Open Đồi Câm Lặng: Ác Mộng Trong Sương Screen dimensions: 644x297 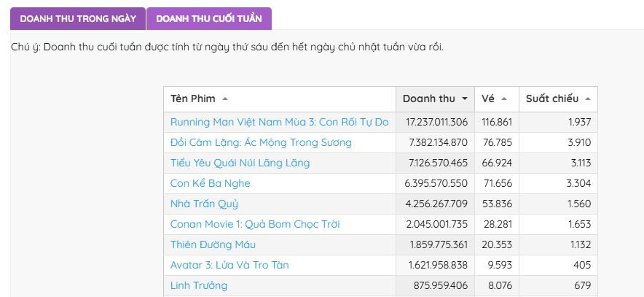[261, 142]
